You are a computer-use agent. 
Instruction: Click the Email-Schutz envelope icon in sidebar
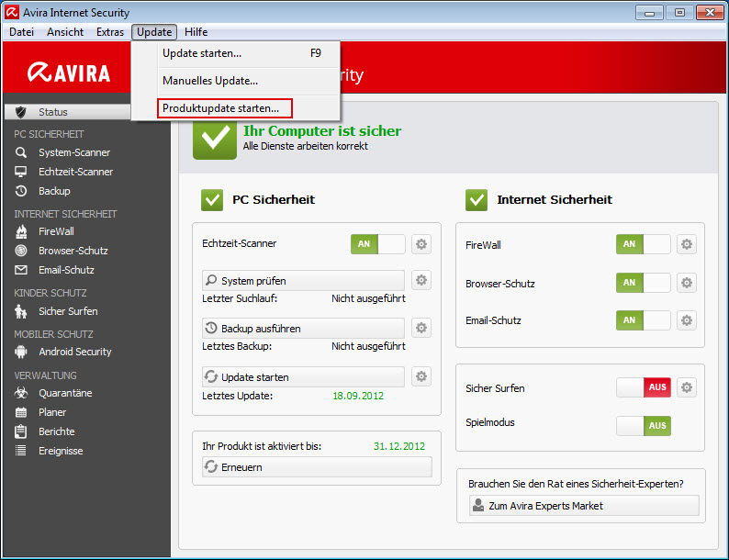coord(21,270)
